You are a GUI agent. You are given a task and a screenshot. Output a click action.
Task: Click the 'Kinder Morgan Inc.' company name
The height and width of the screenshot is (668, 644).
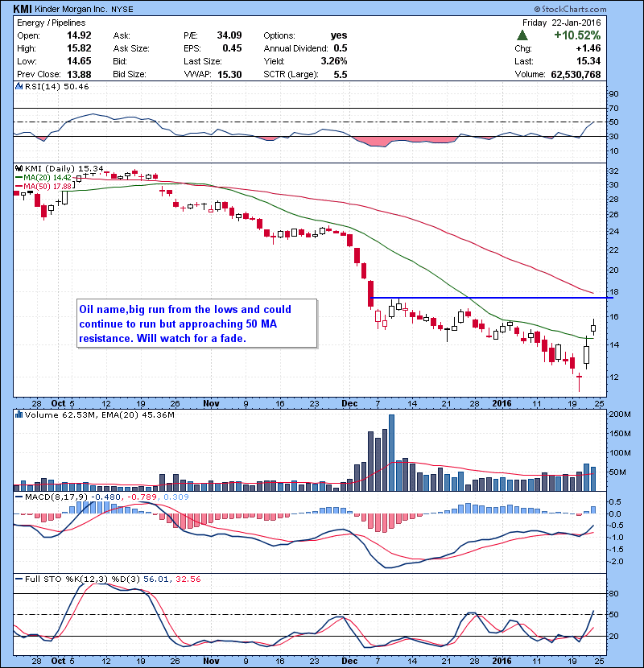[72, 9]
